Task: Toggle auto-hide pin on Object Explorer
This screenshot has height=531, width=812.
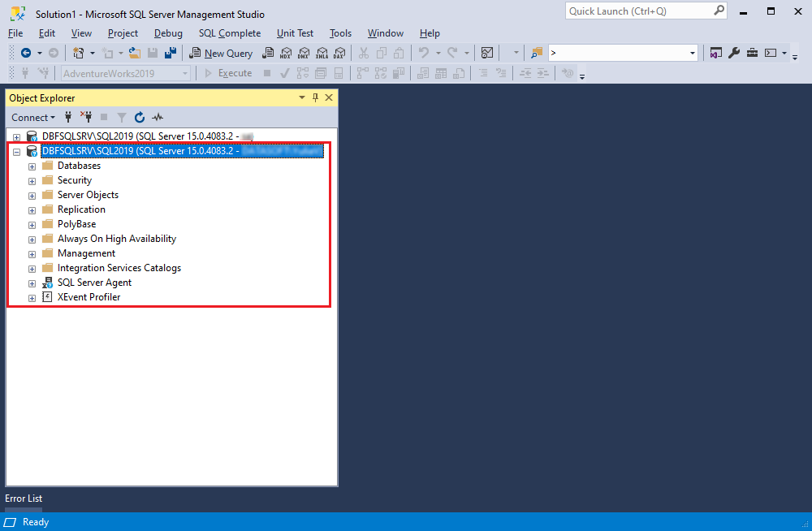Action: (315, 97)
